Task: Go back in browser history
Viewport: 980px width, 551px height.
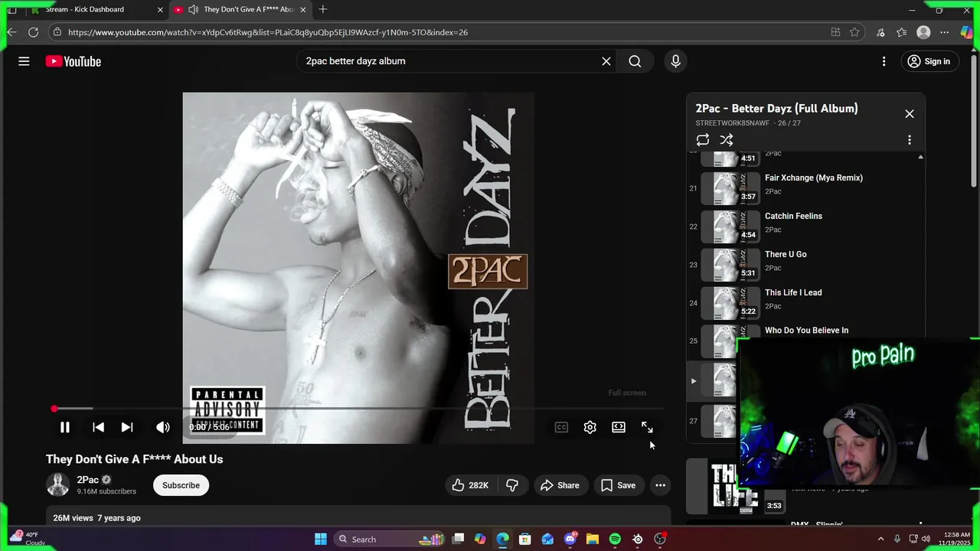Action: point(11,32)
